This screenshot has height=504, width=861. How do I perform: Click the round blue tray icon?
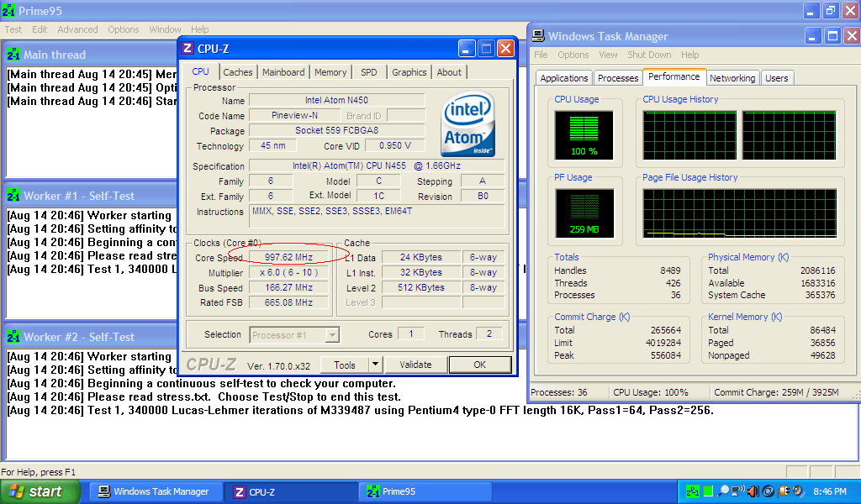coord(769,491)
